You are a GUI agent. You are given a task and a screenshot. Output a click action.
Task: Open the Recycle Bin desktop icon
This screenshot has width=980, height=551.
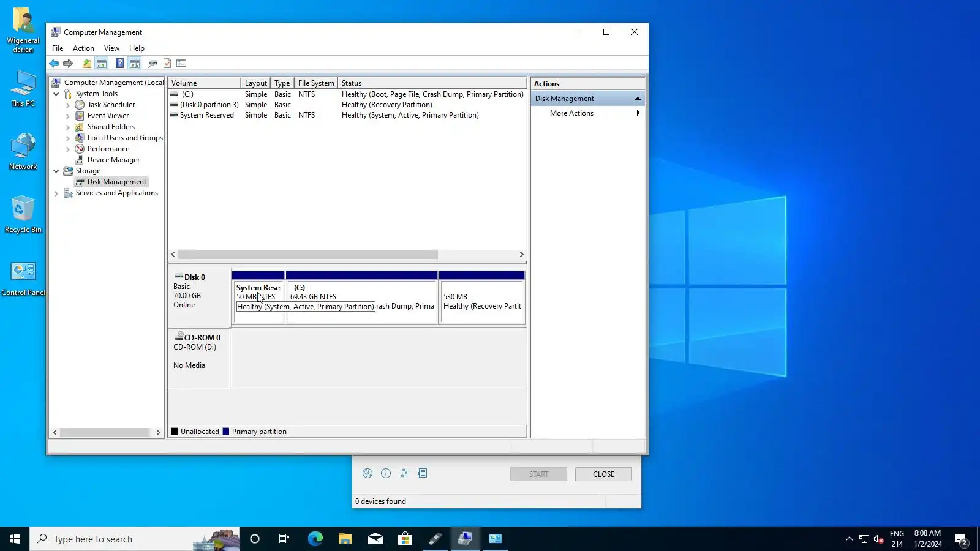point(23,214)
